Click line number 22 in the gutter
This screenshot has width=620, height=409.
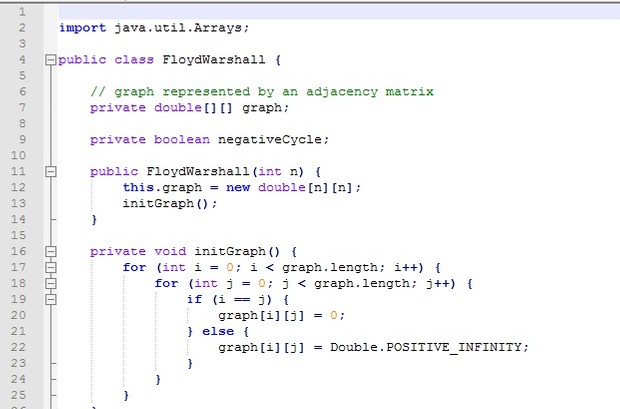[19, 347]
